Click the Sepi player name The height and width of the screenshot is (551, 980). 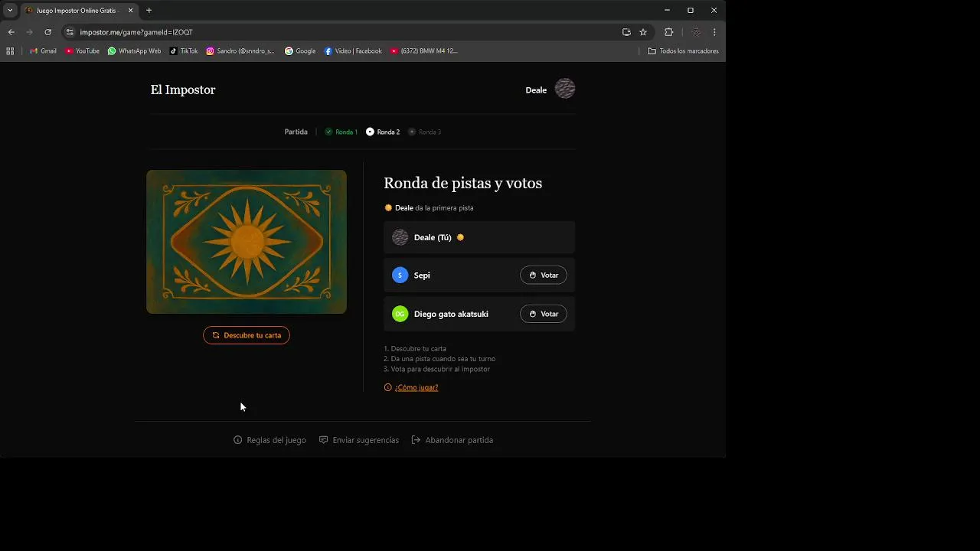tap(422, 275)
